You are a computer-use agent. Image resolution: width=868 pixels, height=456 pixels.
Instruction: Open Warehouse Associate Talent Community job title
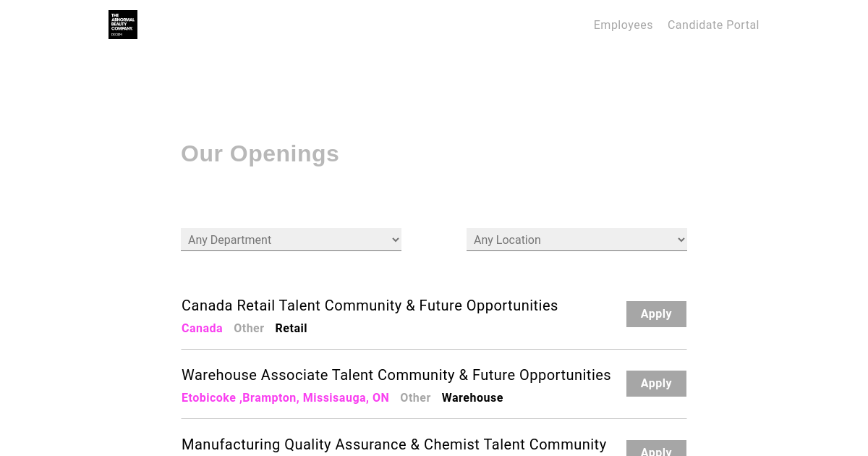click(396, 375)
